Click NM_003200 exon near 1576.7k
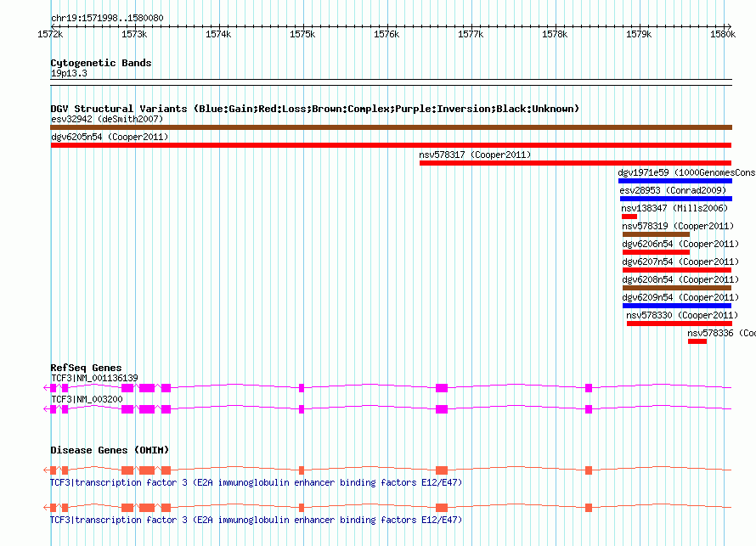The height and width of the screenshot is (546, 756). 442,409
